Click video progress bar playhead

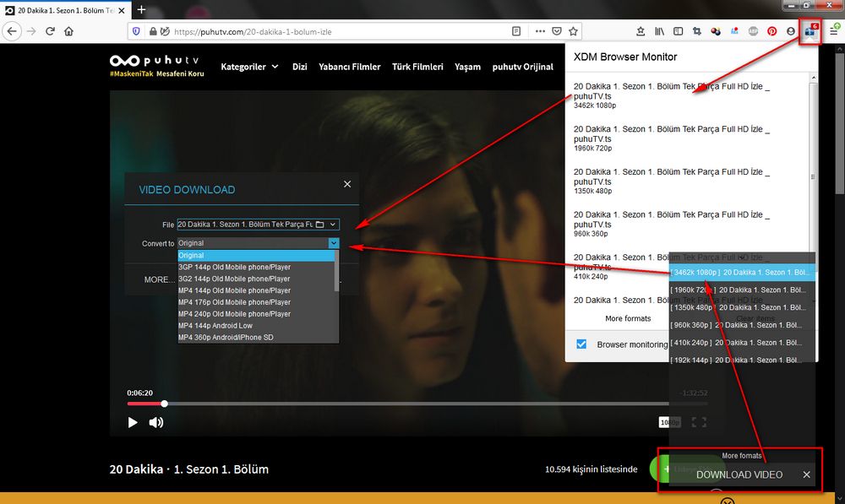165,404
